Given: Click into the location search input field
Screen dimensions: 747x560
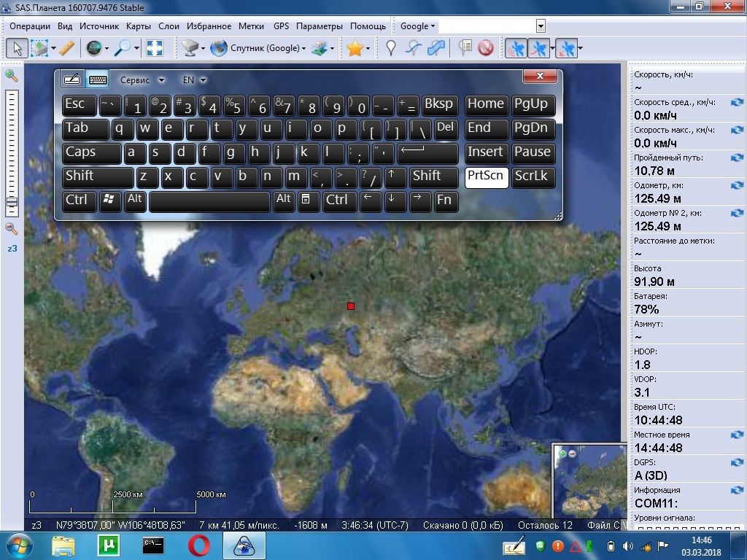Looking at the screenshot, I should [x=487, y=26].
